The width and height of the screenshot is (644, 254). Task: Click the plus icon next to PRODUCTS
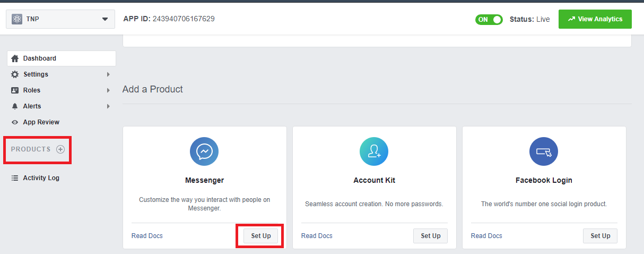(x=60, y=149)
